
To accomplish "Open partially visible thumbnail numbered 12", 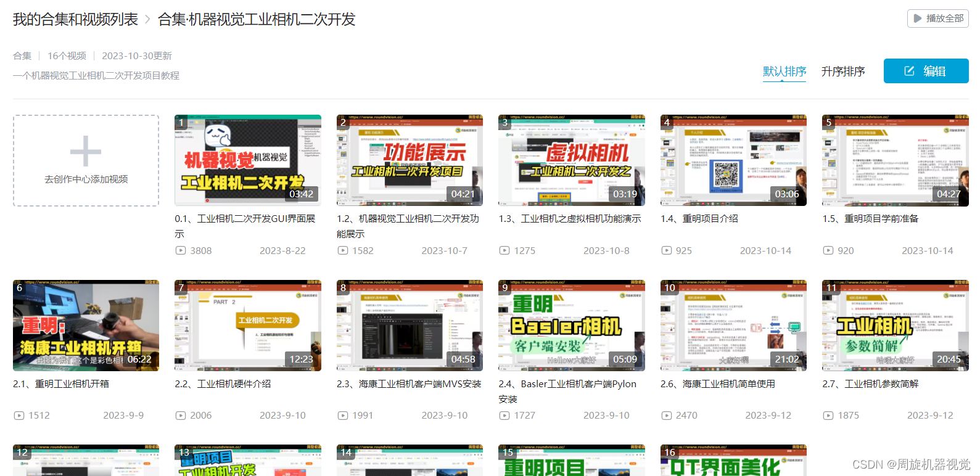I will [x=86, y=461].
